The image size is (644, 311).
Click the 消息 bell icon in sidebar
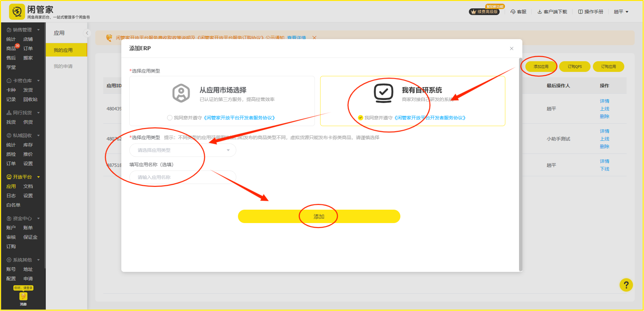(x=23, y=297)
